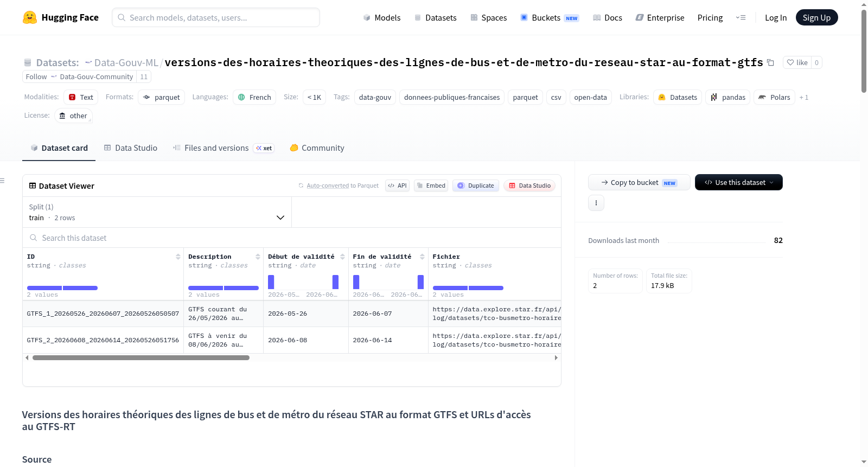868x467 pixels.
Task: Duplicate the dataset viewer
Action: click(476, 185)
